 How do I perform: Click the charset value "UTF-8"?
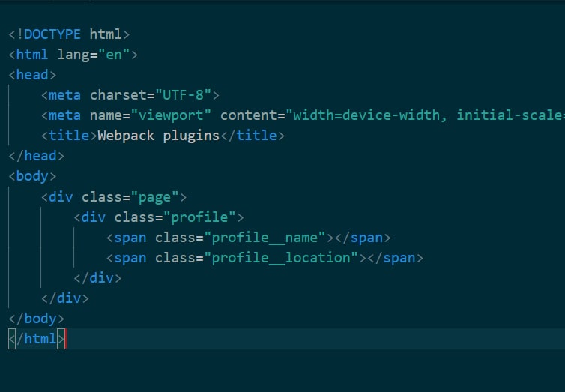point(183,95)
